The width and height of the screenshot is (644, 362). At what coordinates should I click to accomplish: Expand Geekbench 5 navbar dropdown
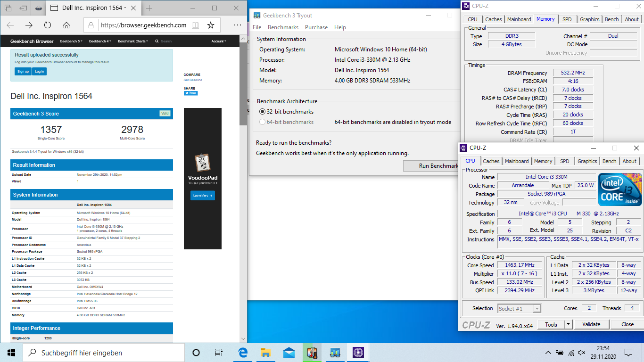coord(71,41)
